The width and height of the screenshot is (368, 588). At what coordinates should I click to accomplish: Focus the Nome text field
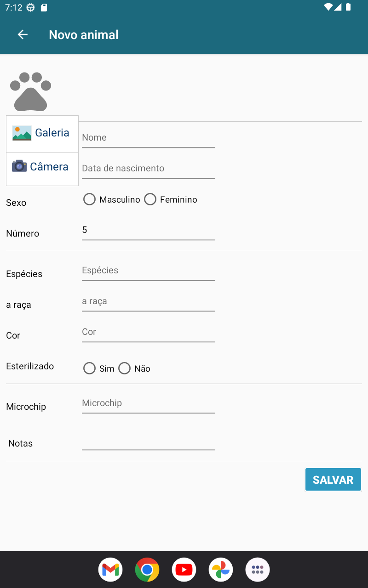point(148,138)
